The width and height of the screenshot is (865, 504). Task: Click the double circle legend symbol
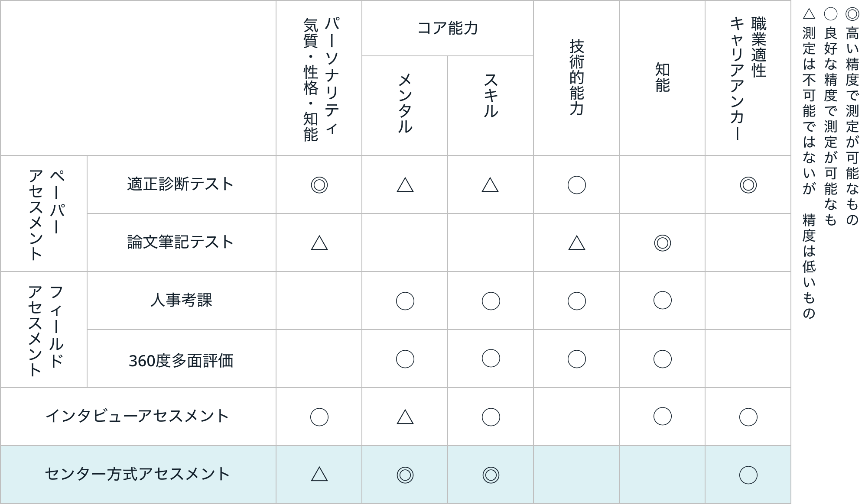tap(852, 14)
